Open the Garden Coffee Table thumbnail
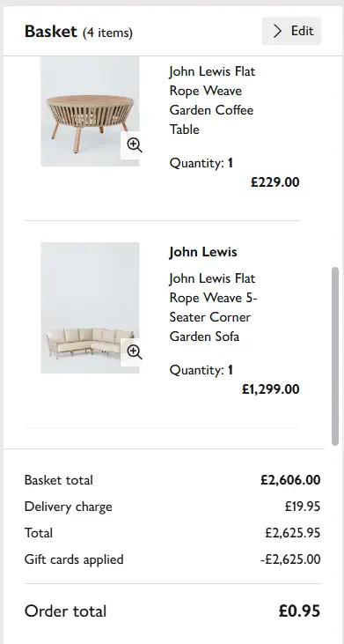Image resolution: width=344 pixels, height=644 pixels. point(90,111)
